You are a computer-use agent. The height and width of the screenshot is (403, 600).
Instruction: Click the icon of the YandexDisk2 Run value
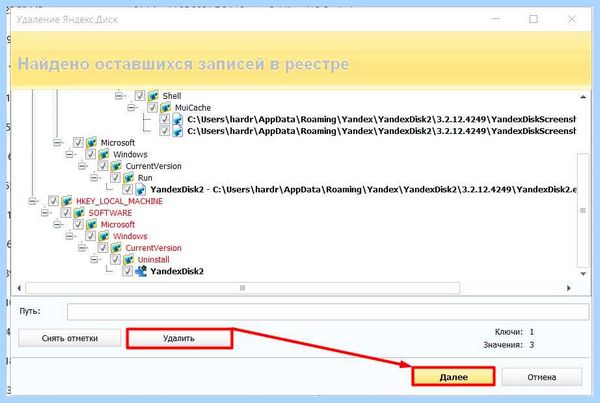[x=140, y=189]
